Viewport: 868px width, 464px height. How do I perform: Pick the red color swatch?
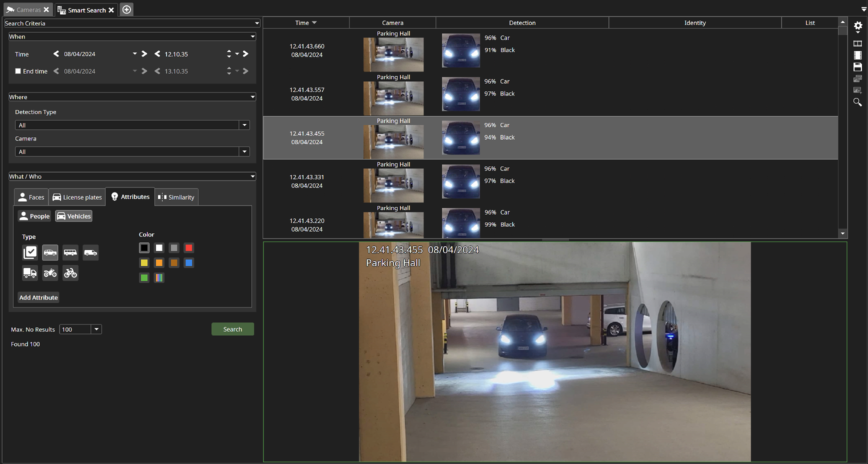point(188,248)
